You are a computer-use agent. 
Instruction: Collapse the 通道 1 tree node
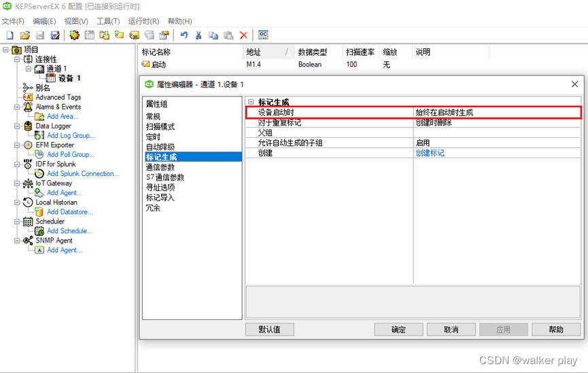click(28, 69)
